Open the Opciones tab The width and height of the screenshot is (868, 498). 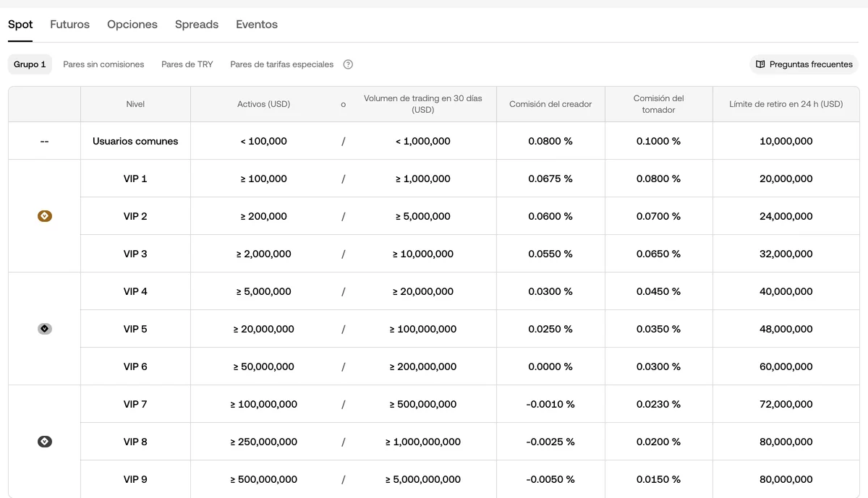coord(132,25)
